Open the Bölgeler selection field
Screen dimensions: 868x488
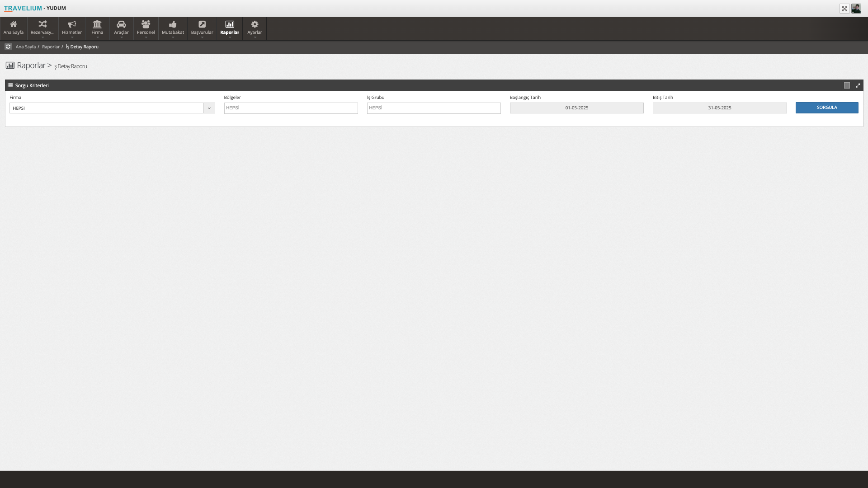(291, 108)
